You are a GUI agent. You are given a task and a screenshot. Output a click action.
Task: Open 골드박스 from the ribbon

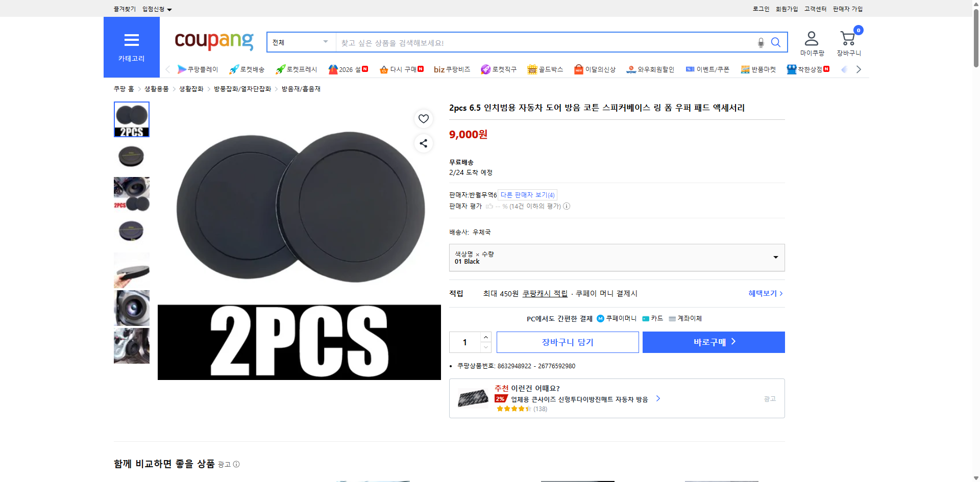pos(545,69)
